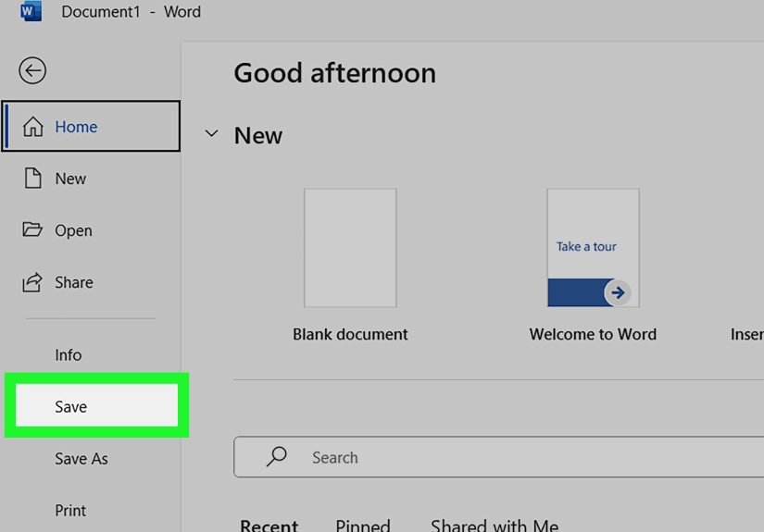Switch to the Recent tab
The image size is (764, 532).
269,526
